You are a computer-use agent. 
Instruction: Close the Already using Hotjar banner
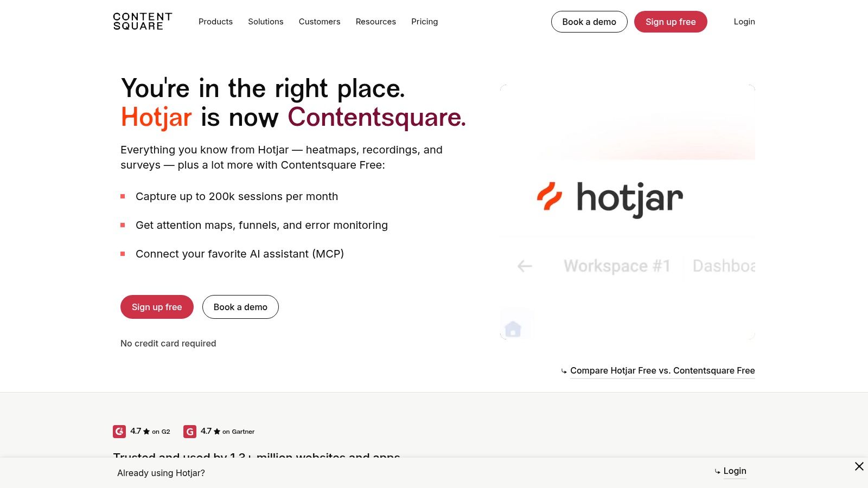[859, 466]
